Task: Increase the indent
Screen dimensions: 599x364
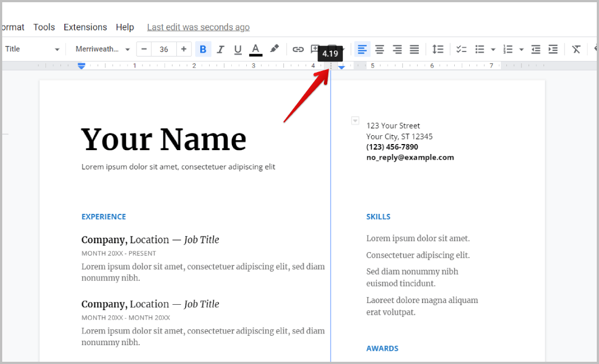Action: [553, 49]
